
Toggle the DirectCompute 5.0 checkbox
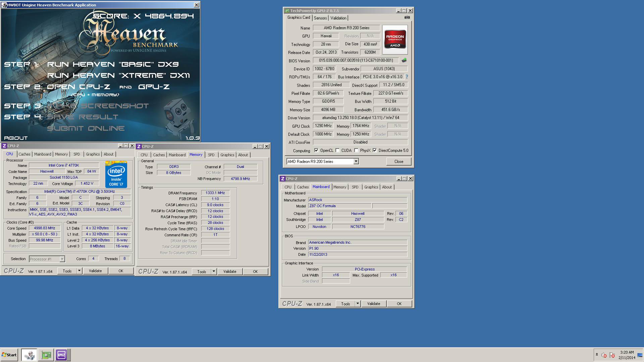[375, 150]
